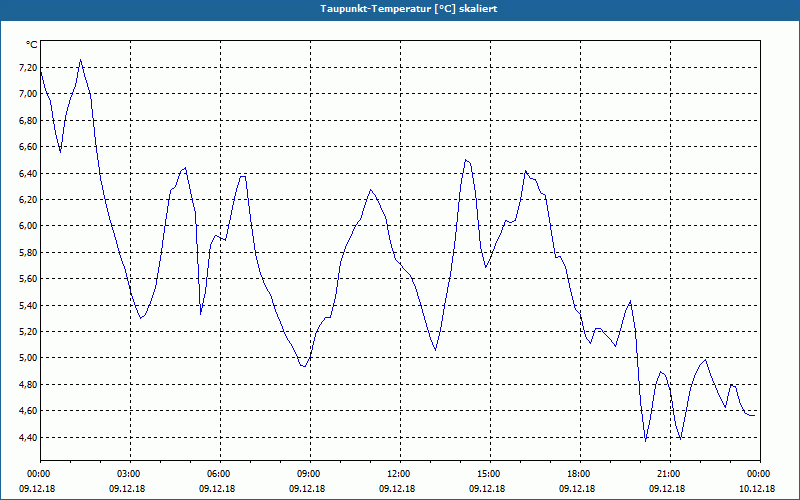Click the 15:00 time label
The image size is (800, 500).
click(491, 474)
